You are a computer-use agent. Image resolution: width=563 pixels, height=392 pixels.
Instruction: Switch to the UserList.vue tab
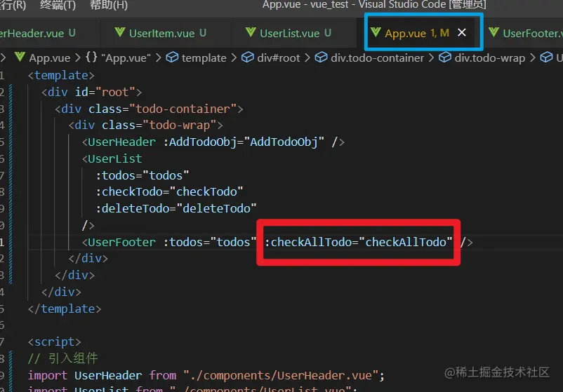pyautogui.click(x=293, y=34)
